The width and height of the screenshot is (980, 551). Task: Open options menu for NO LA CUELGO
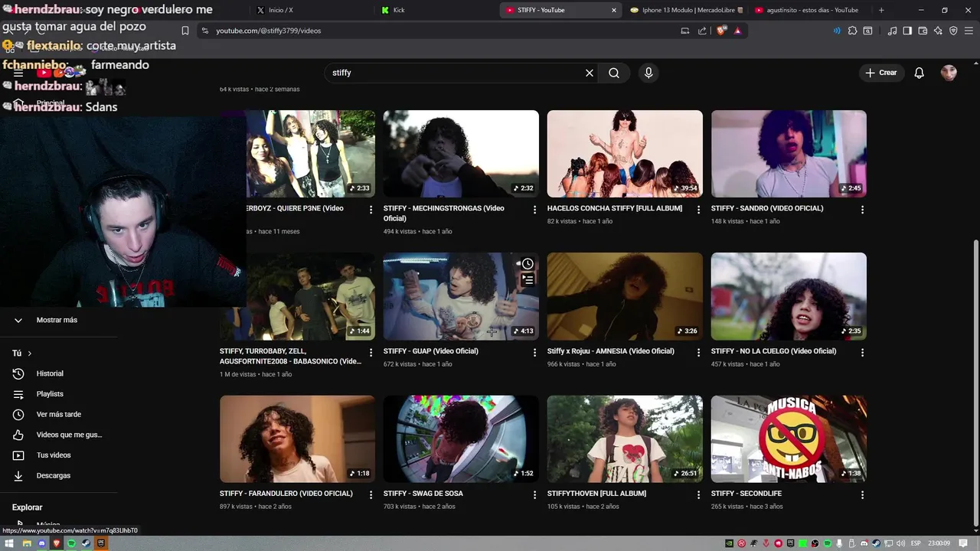pyautogui.click(x=862, y=353)
